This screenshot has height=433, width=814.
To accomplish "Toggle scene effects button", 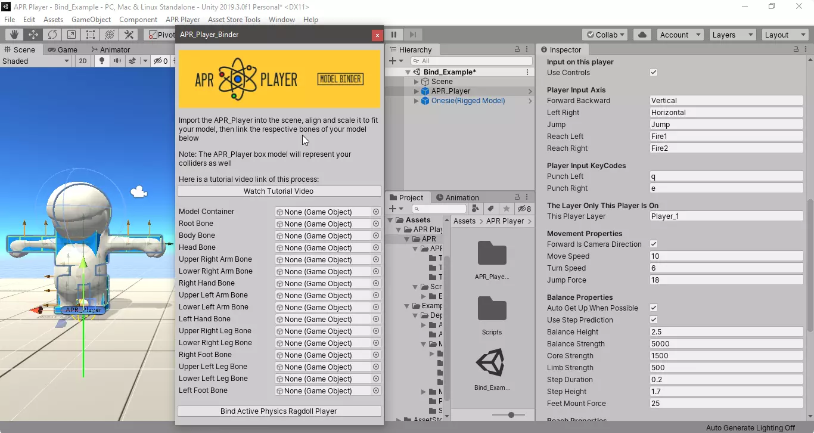I will point(132,61).
